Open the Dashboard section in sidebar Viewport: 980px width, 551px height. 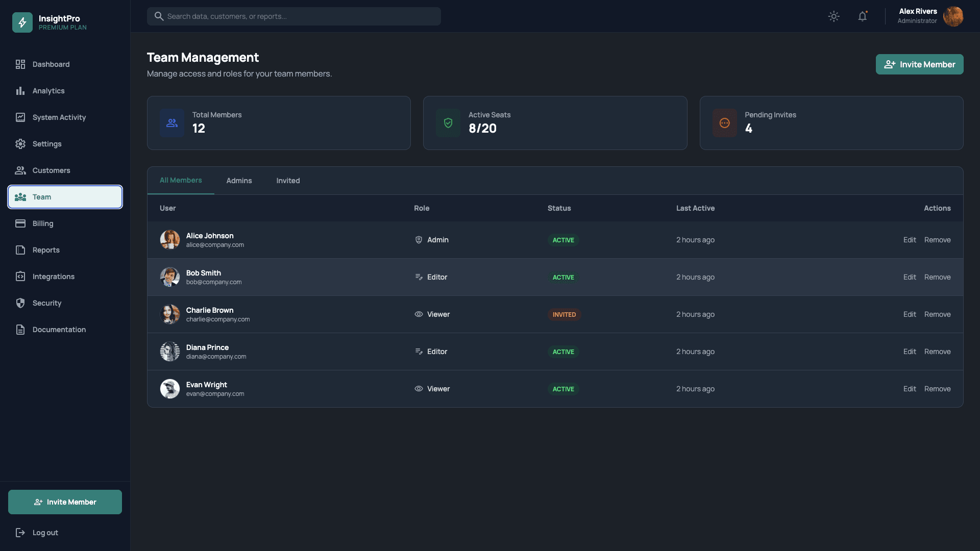[51, 64]
